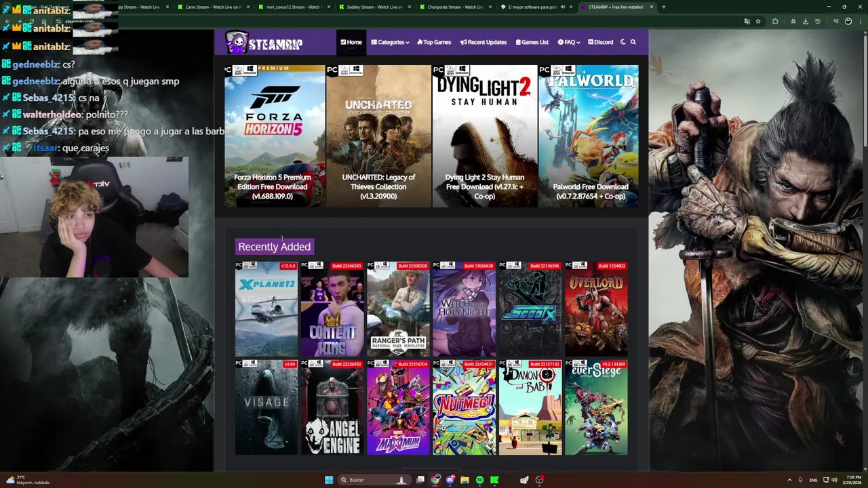Click the microphone tray icon
This screenshot has height=488, width=868.
coord(800,480)
